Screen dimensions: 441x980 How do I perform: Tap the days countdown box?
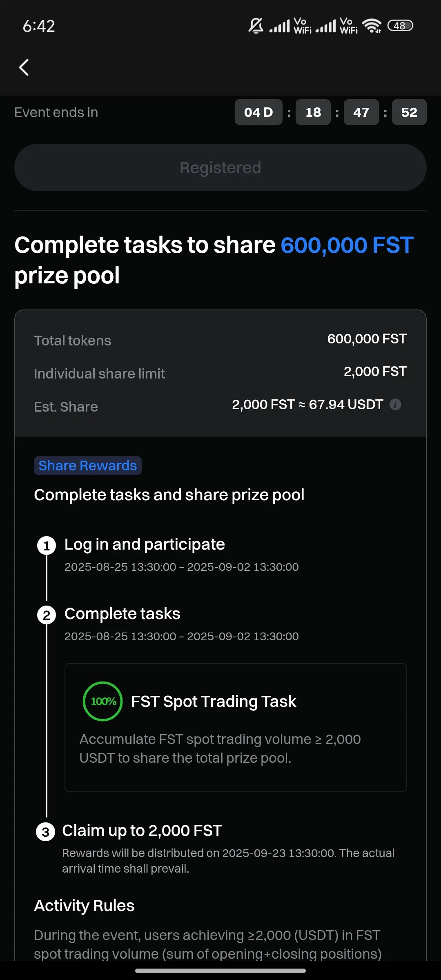pos(258,112)
